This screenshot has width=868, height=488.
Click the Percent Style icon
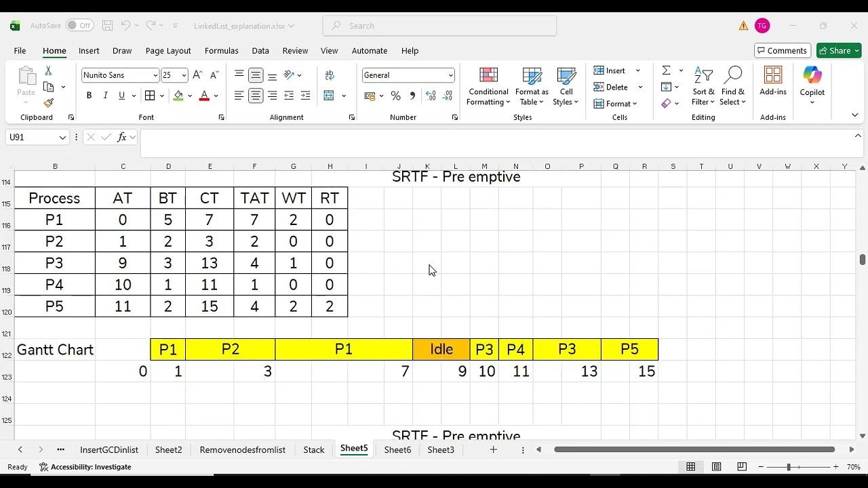[395, 96]
